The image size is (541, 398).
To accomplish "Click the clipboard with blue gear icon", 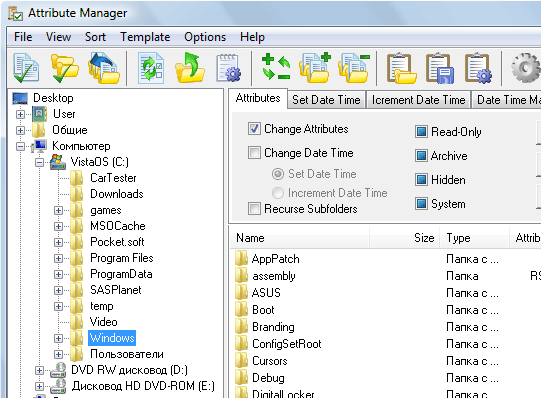I will [478, 68].
